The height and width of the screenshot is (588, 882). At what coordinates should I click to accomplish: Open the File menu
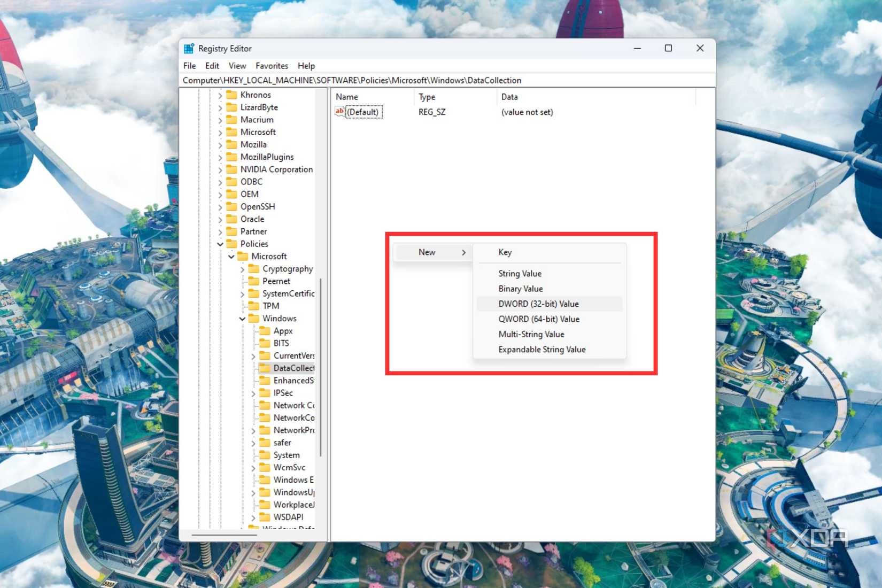189,66
